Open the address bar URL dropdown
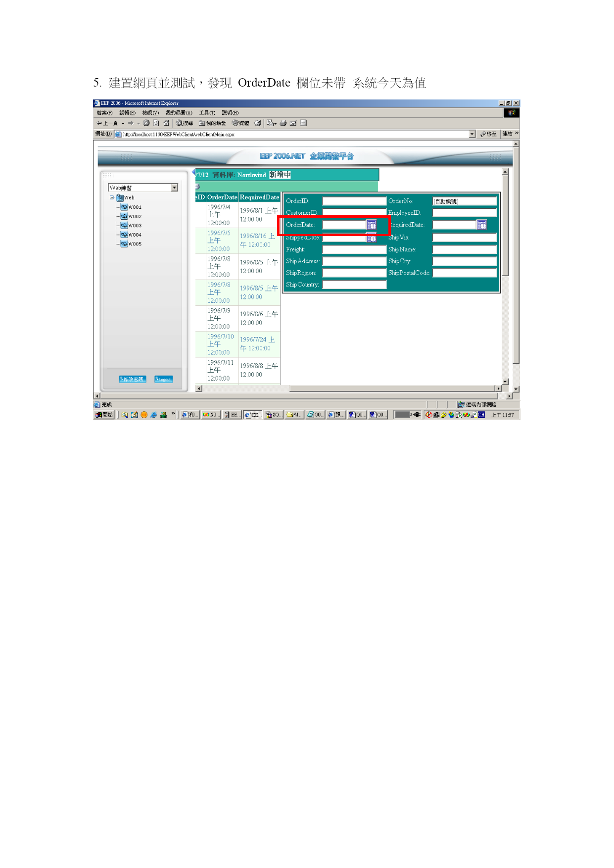 point(472,134)
